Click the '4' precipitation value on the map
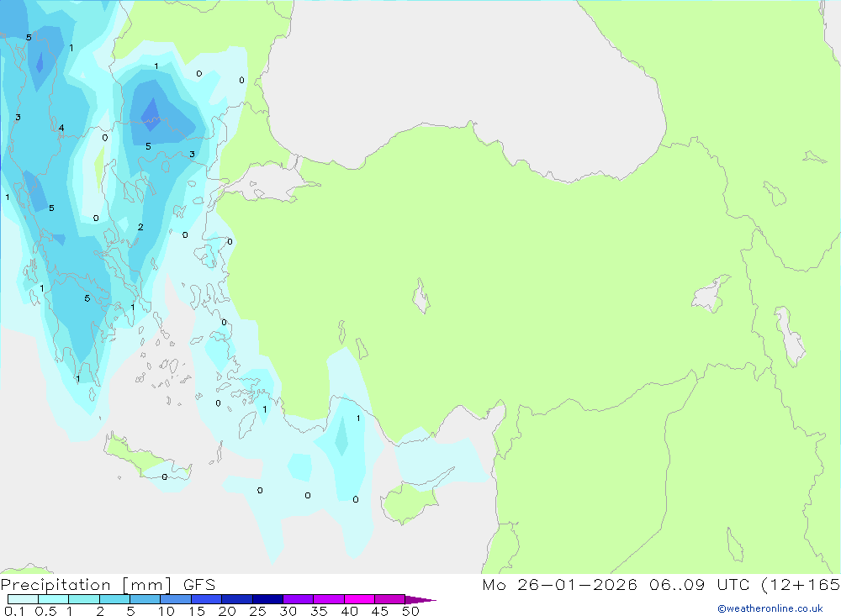This screenshot has width=841, height=616. tap(61, 128)
